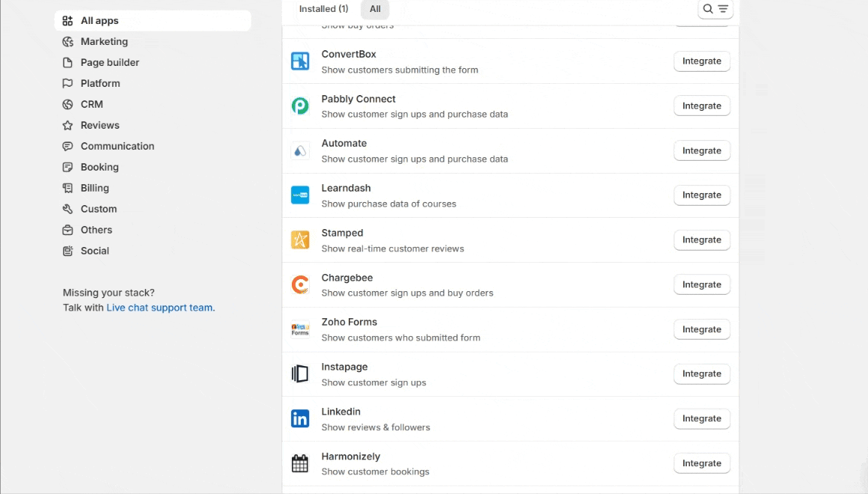868x494 pixels.
Task: Select the Marketing category
Action: (x=104, y=42)
